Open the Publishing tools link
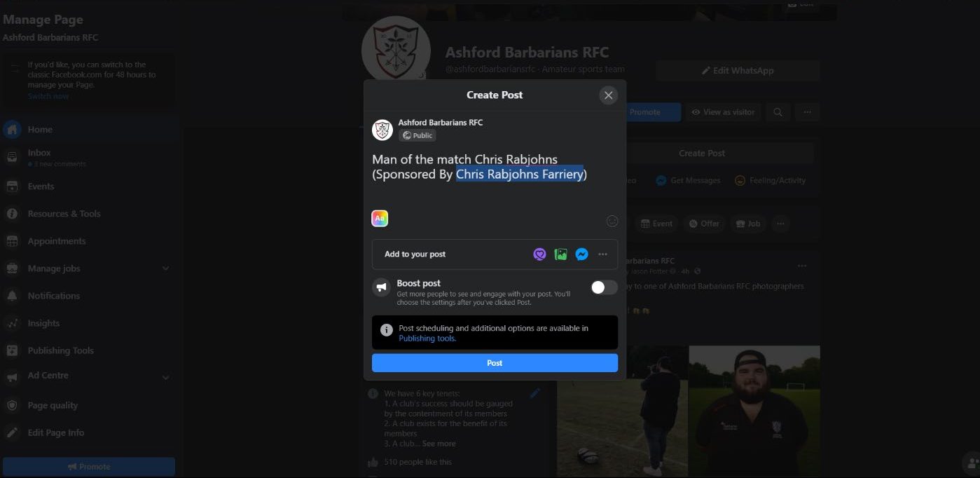Screen dimensions: 980x478 427,339
